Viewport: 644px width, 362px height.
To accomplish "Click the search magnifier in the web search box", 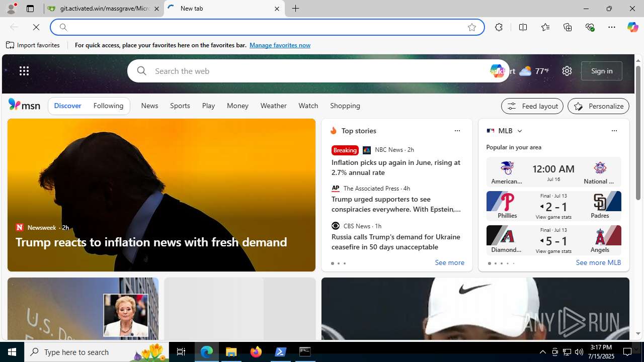I will coord(141,71).
